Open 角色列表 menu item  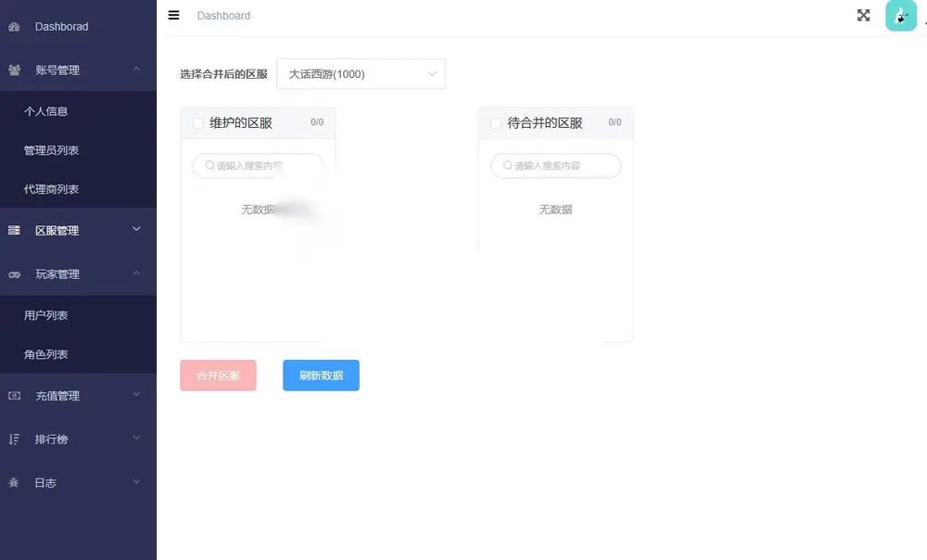tap(46, 354)
